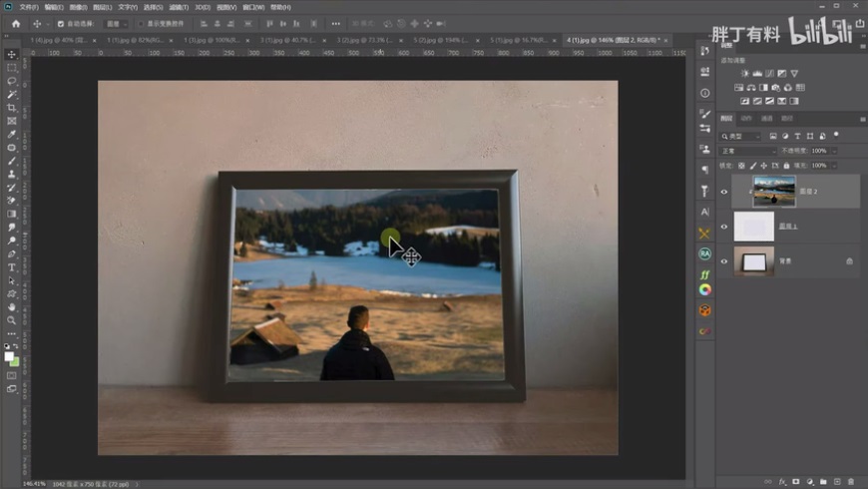Toggle the layer filter on/off switch

(836, 135)
